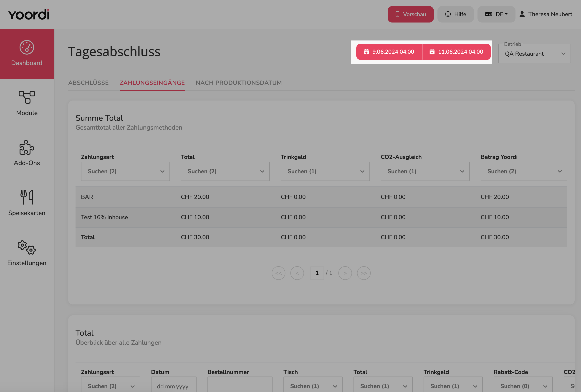
Task: Expand the Trinkgeld Suchen (1) filter in Summe Total
Action: 325,171
